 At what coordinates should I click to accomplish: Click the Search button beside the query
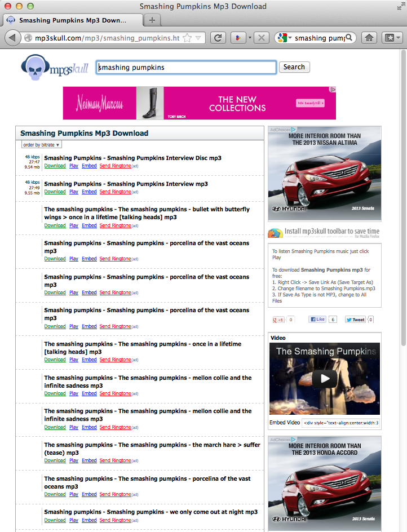(x=294, y=67)
